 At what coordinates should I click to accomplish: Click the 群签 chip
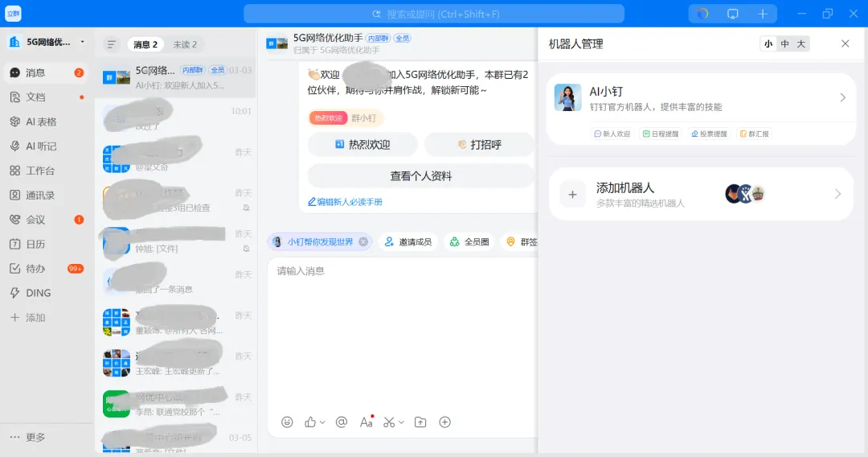(521, 241)
